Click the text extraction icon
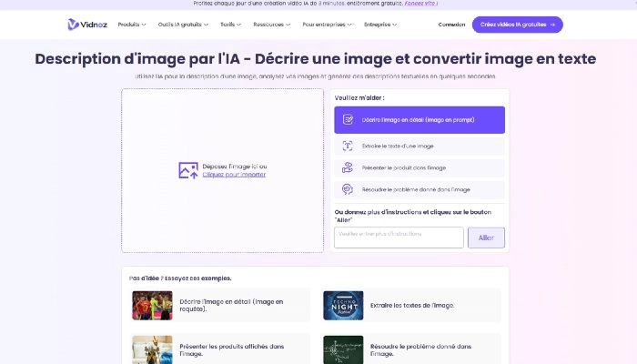 [x=348, y=146]
